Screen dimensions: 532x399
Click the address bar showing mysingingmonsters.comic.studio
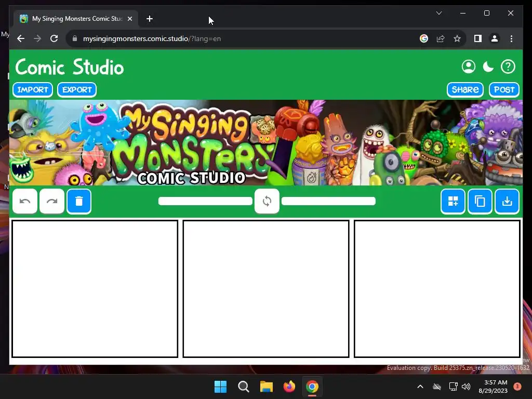click(237, 38)
